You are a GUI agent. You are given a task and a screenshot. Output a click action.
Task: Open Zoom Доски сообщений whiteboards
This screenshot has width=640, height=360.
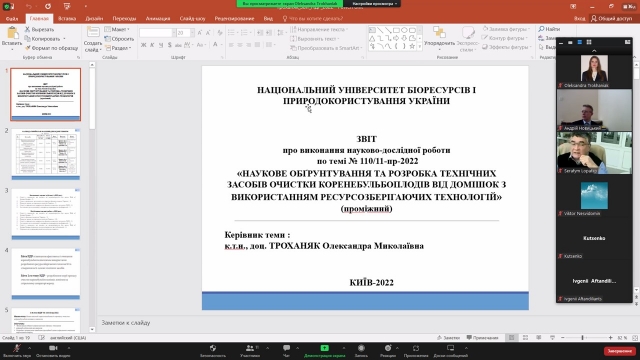coord(451,350)
